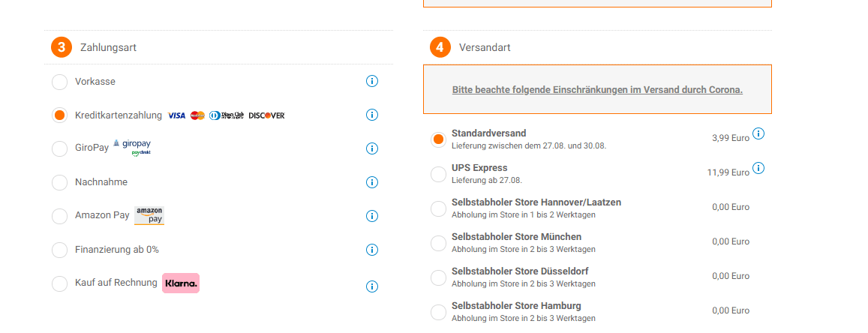
Task: Open Corona shipping restrictions link
Action: (597, 90)
